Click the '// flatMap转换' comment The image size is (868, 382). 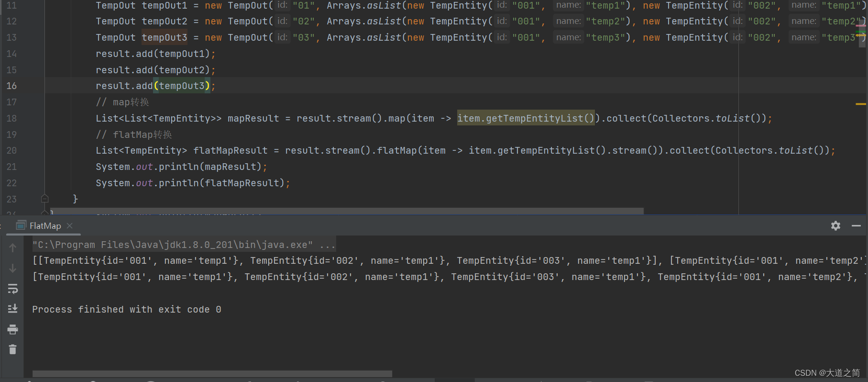(x=134, y=135)
